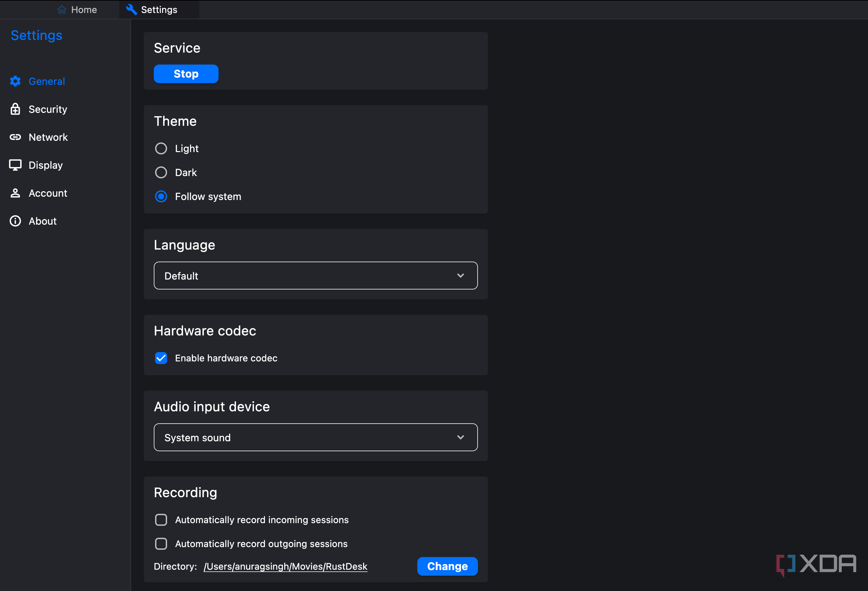
Task: Select the Light theme radio button
Action: pos(161,148)
